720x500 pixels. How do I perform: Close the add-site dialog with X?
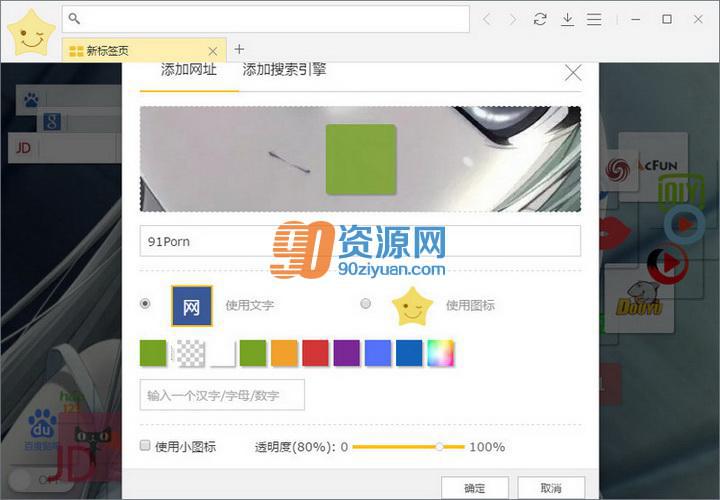click(573, 73)
